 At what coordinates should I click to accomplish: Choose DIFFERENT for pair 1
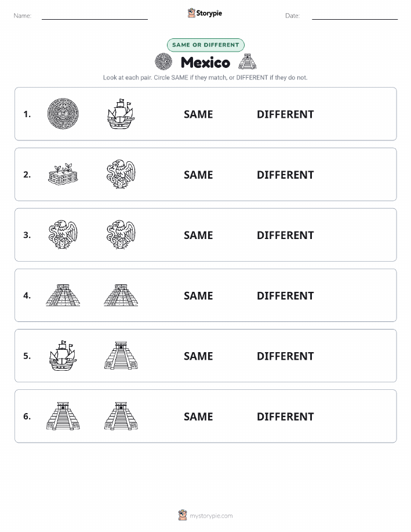tap(285, 114)
